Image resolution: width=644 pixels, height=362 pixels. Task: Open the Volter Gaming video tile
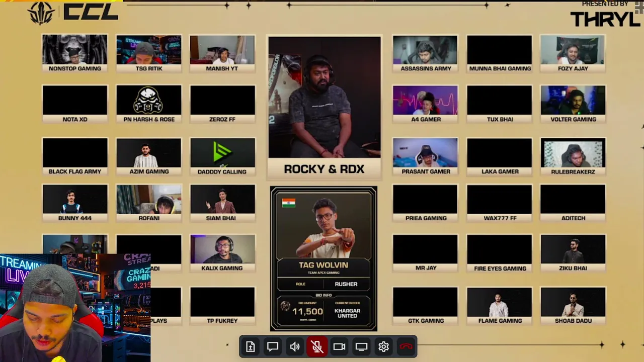pyautogui.click(x=573, y=104)
